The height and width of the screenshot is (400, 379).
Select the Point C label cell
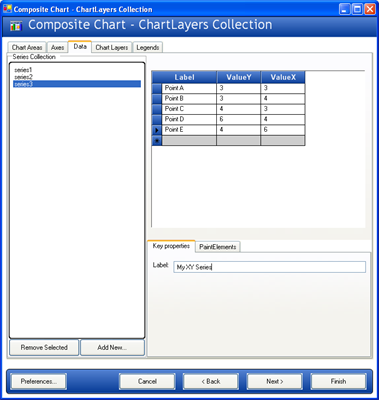click(189, 109)
